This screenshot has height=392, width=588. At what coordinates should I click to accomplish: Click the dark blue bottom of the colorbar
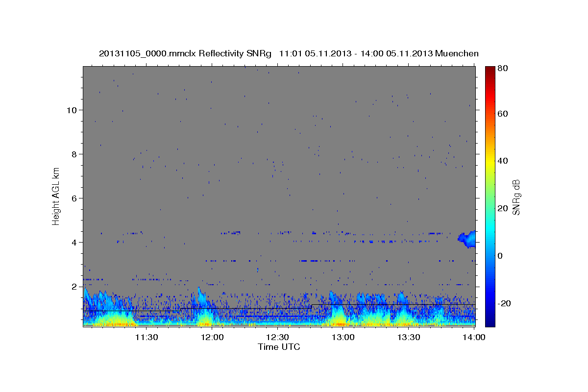(490, 321)
